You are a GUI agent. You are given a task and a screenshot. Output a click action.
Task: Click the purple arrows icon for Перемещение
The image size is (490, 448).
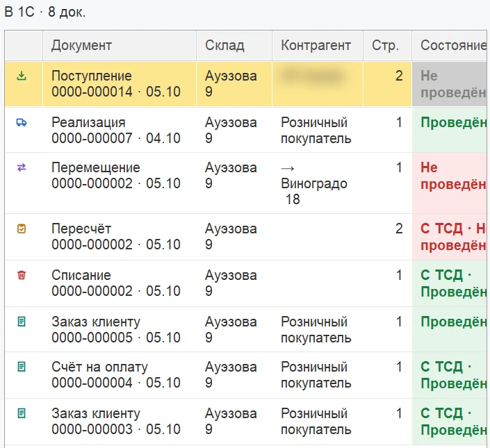point(22,167)
